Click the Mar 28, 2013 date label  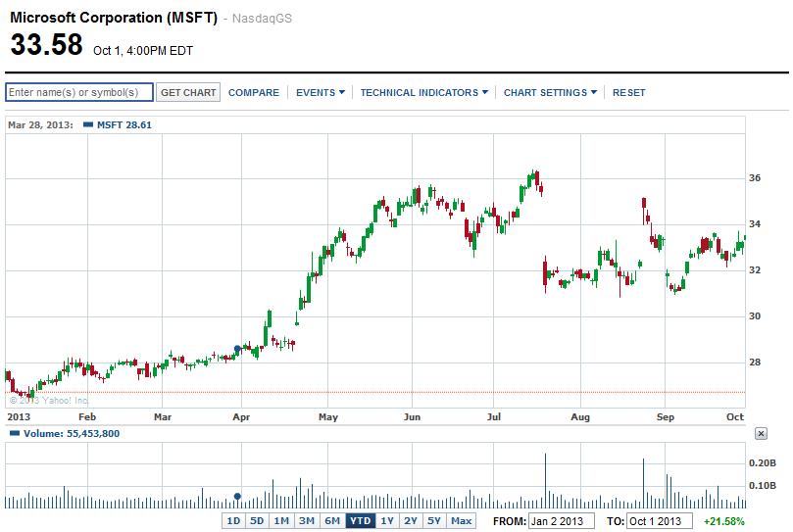tap(40, 124)
